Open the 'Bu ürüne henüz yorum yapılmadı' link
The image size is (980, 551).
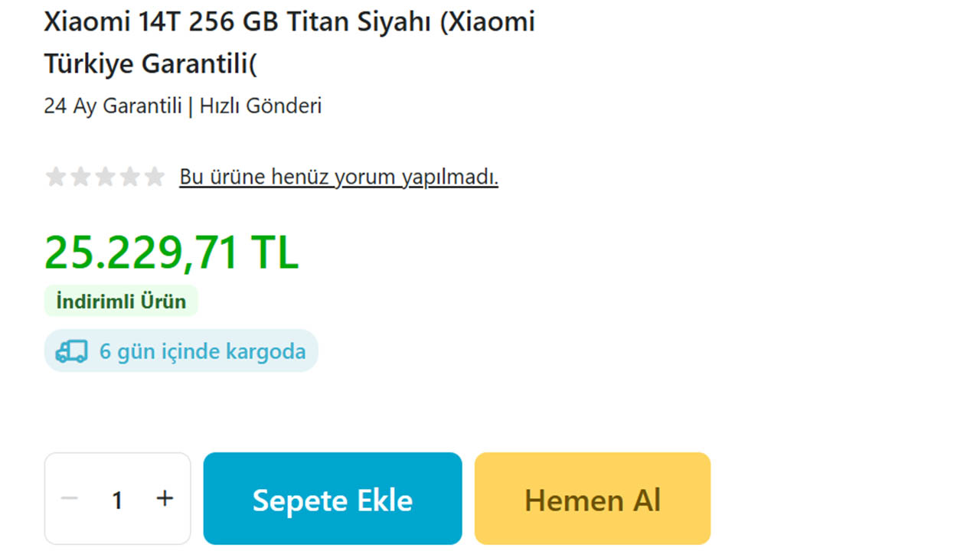pos(339,178)
